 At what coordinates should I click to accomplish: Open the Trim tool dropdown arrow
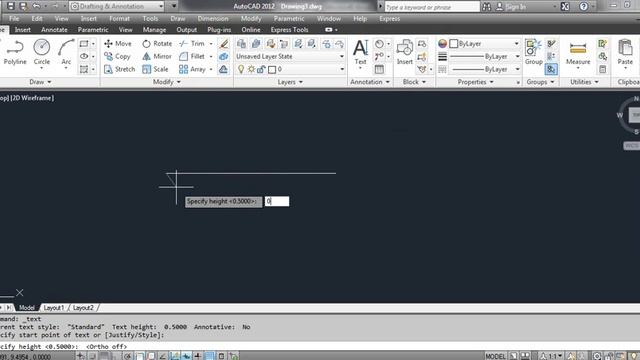(211, 44)
